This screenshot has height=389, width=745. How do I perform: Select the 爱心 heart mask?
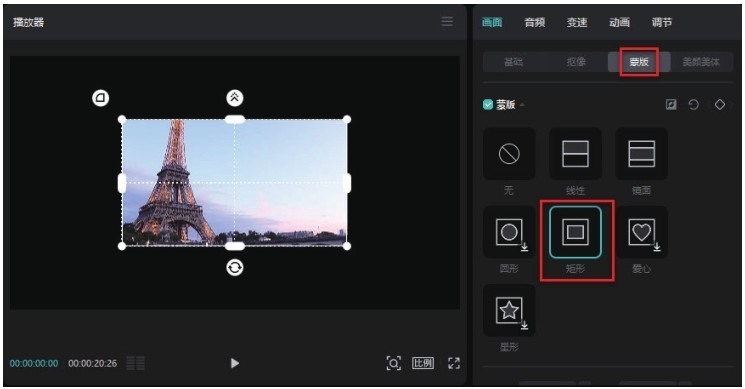coord(641,232)
